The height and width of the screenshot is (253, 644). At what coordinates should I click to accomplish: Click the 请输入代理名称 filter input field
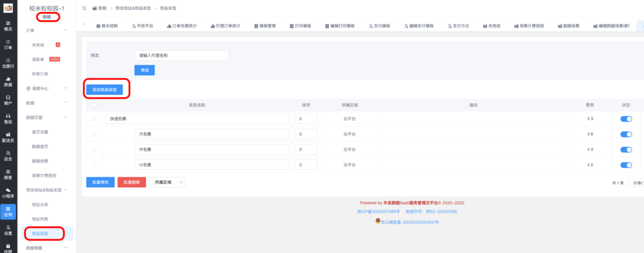(x=181, y=55)
